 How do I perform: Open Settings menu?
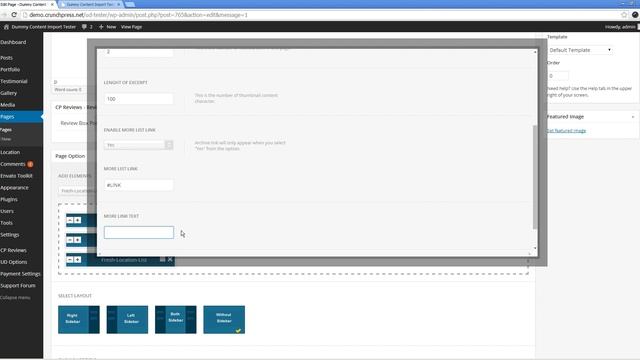click(x=10, y=235)
